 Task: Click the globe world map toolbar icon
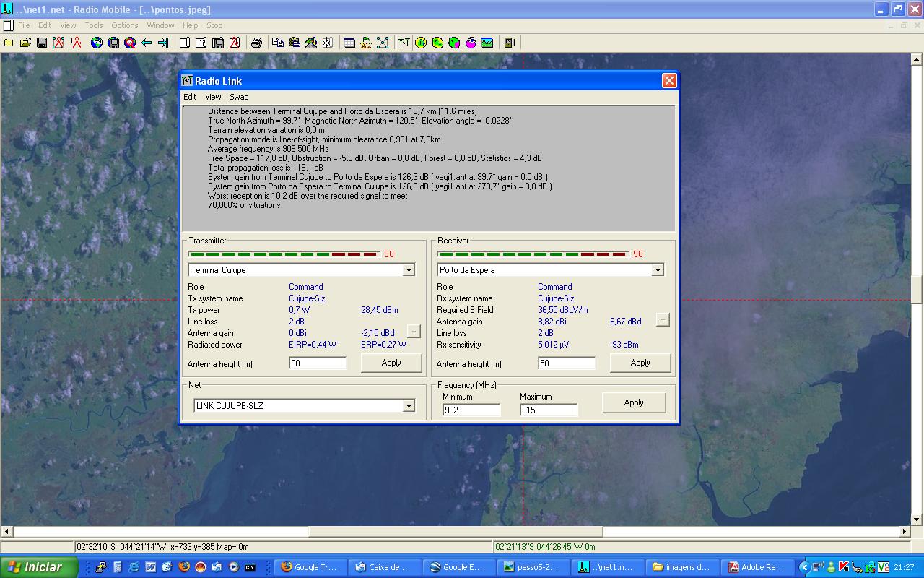(97, 43)
